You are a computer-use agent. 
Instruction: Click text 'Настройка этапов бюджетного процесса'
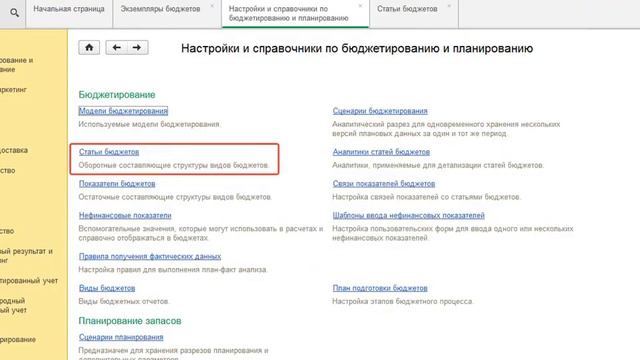[402, 301]
